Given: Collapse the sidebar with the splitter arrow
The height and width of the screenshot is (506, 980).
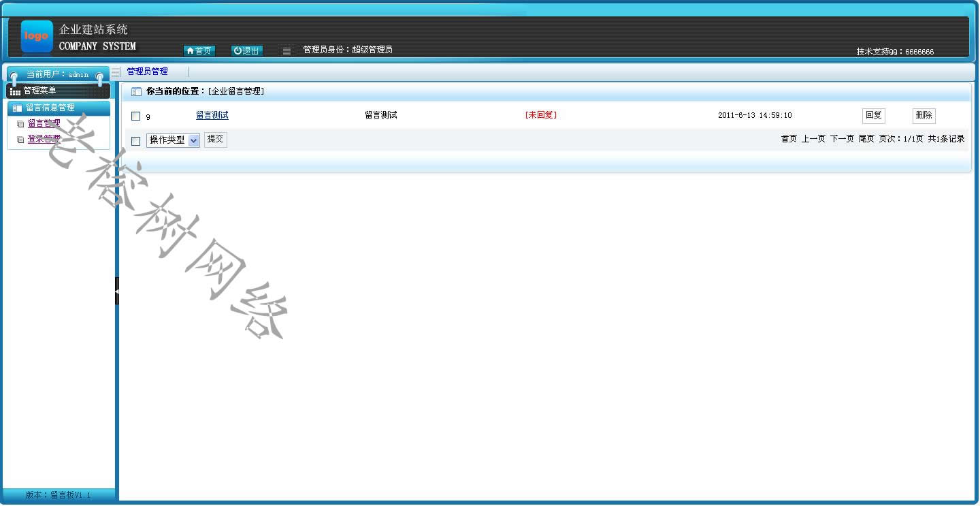Looking at the screenshot, I should tap(117, 291).
